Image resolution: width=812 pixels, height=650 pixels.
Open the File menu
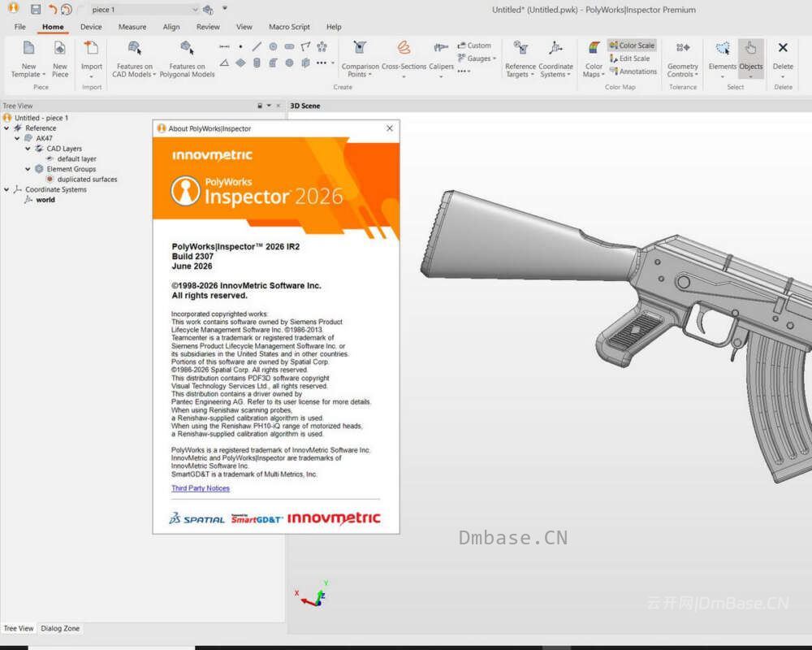20,27
